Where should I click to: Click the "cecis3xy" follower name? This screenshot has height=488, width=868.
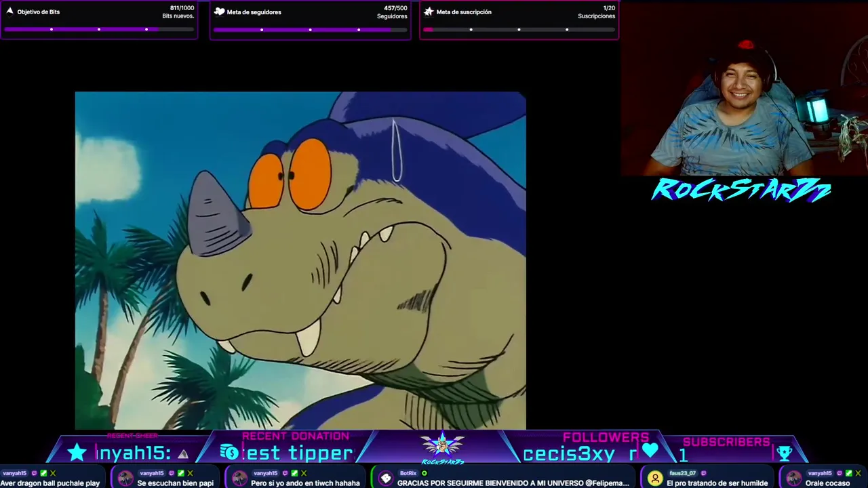tap(569, 454)
